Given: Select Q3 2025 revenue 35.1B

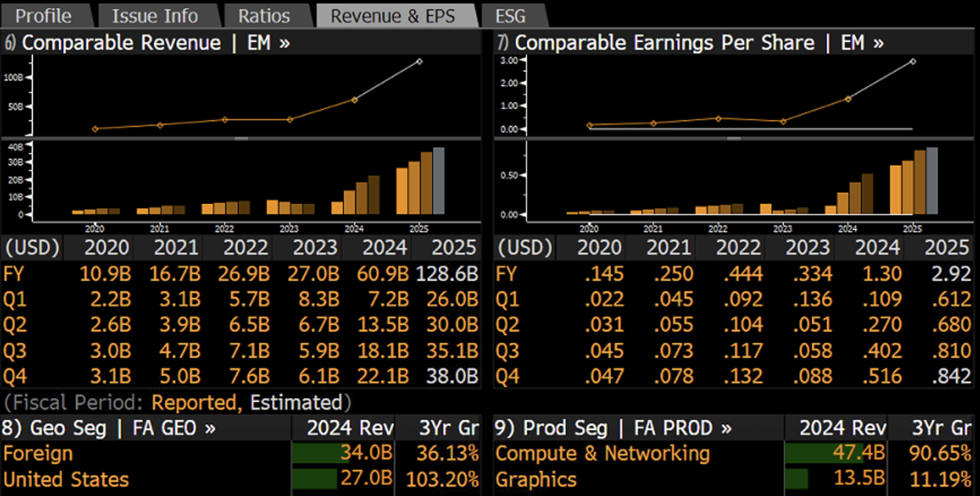Looking at the screenshot, I should (x=452, y=351).
